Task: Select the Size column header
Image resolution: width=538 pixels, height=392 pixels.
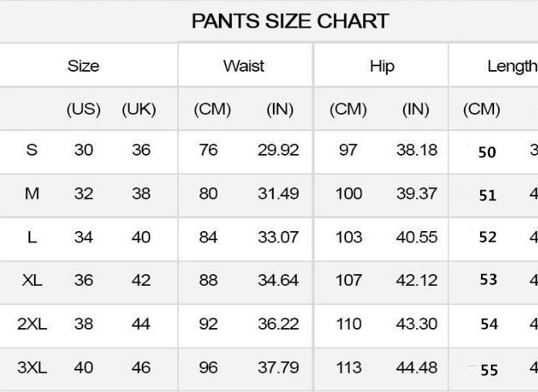Action: (83, 65)
